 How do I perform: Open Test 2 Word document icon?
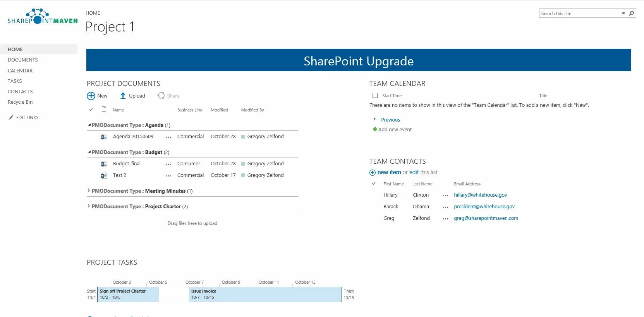[x=104, y=175]
